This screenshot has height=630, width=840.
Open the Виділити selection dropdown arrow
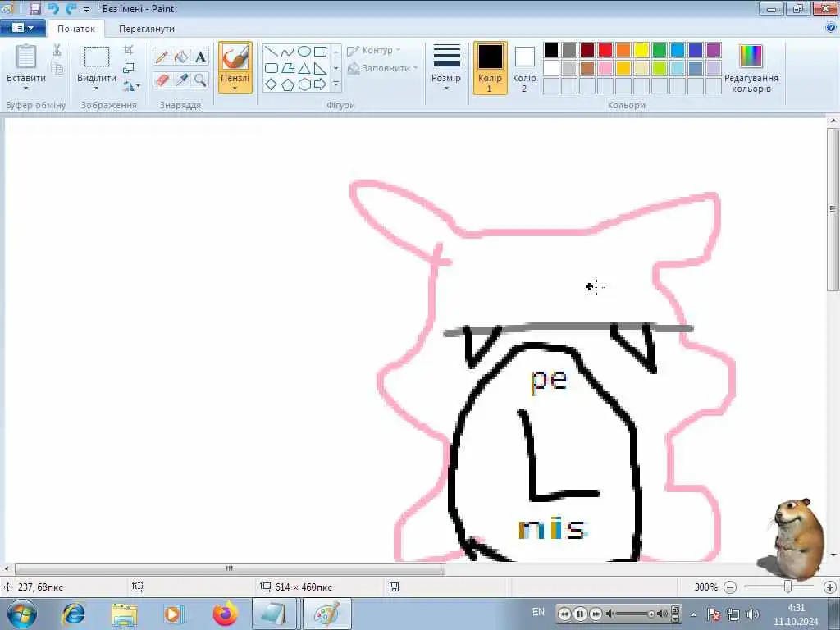pos(97,89)
